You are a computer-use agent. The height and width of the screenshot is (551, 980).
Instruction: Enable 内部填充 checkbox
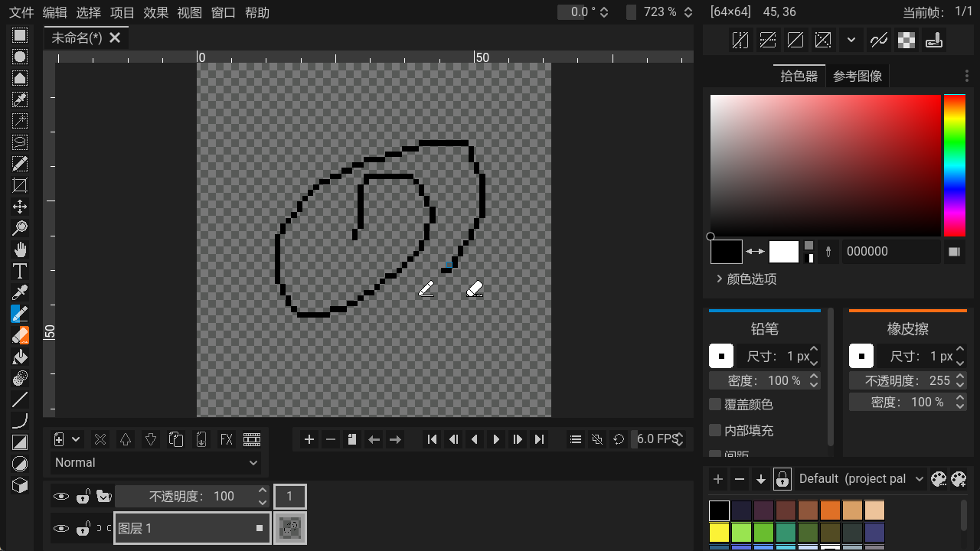point(715,430)
